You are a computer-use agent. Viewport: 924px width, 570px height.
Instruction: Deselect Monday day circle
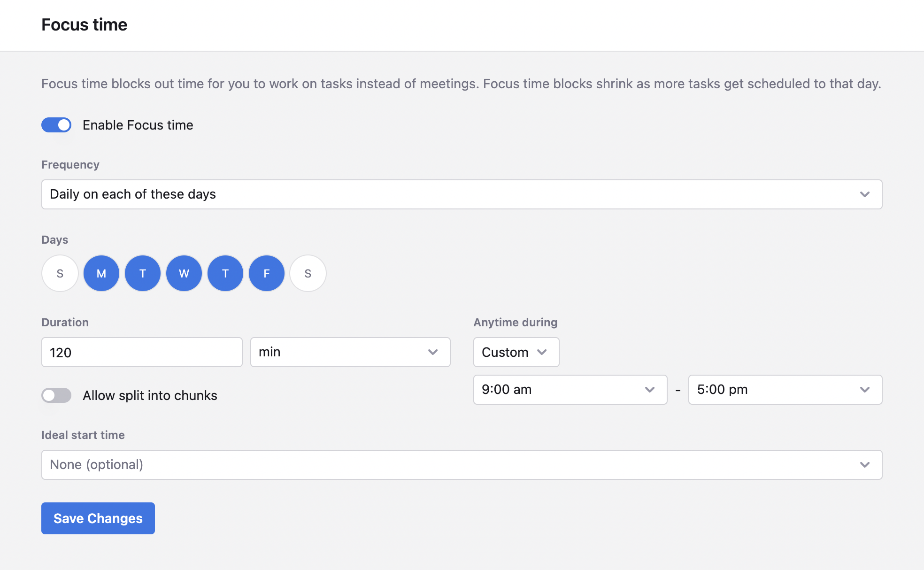pyautogui.click(x=101, y=273)
